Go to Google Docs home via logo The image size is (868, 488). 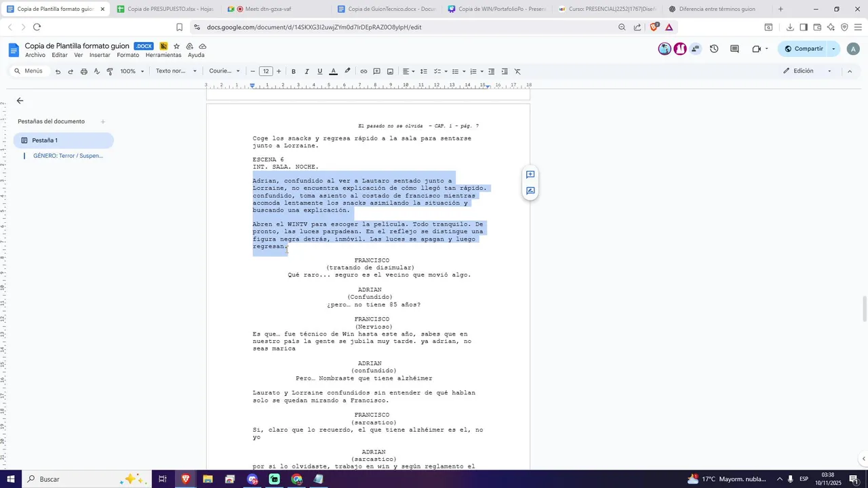pyautogui.click(x=14, y=50)
